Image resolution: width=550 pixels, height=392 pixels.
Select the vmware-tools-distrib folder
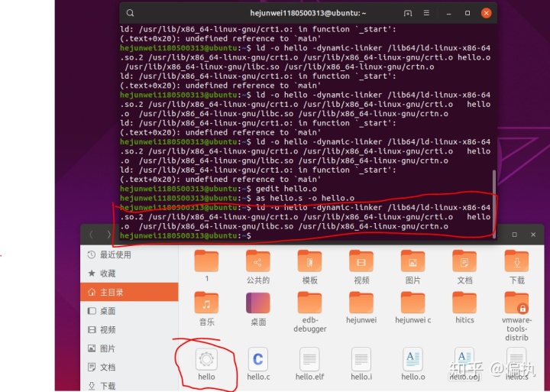pyautogui.click(x=516, y=316)
